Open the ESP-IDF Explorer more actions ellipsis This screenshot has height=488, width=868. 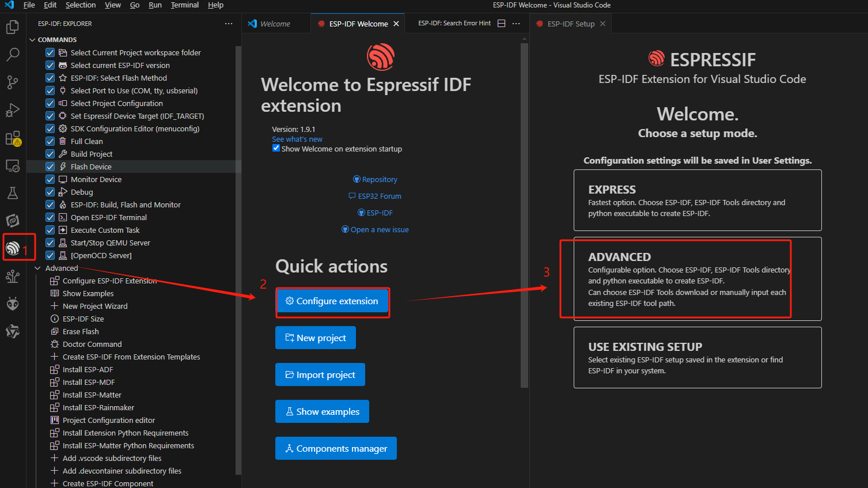[x=229, y=24]
